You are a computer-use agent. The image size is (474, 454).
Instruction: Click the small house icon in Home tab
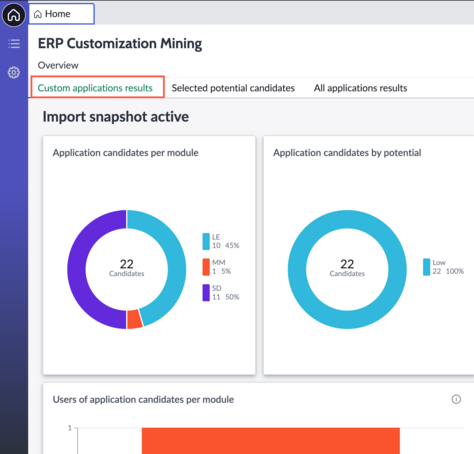(x=38, y=14)
